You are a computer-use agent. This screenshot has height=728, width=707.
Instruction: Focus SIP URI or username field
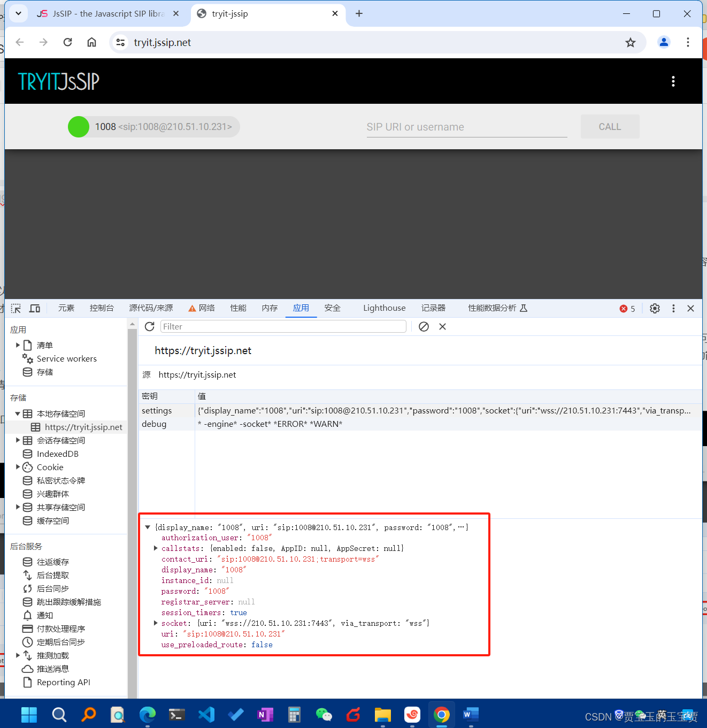coord(467,127)
